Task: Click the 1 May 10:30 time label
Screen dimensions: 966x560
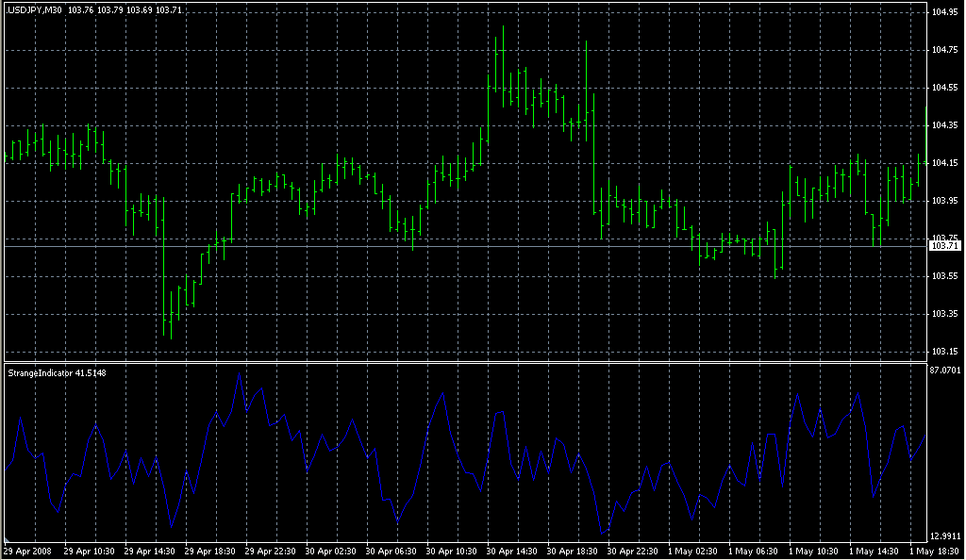Action: pos(815,552)
